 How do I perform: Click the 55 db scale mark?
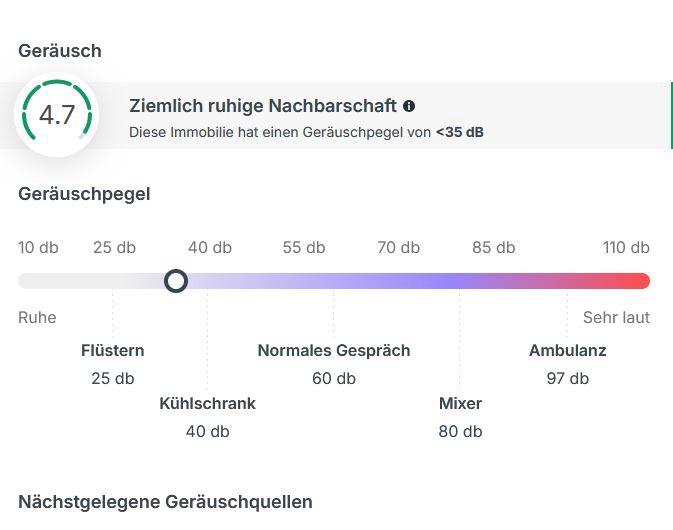(304, 248)
